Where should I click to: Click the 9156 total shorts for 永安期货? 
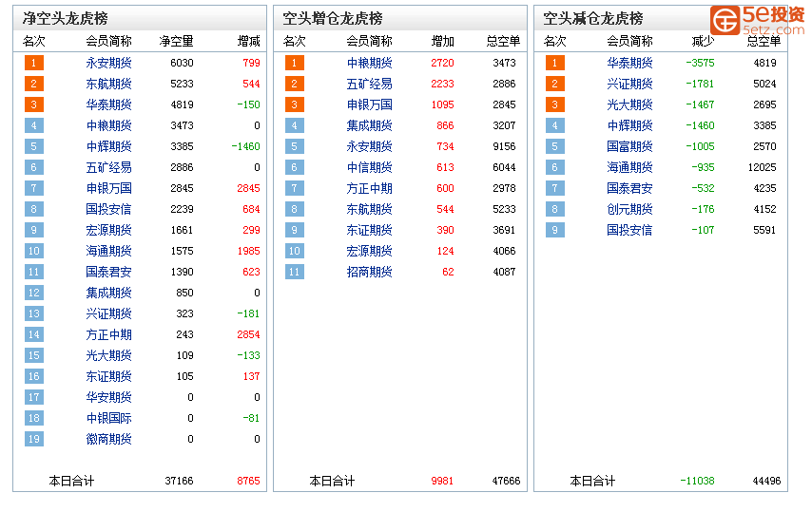tap(504, 147)
